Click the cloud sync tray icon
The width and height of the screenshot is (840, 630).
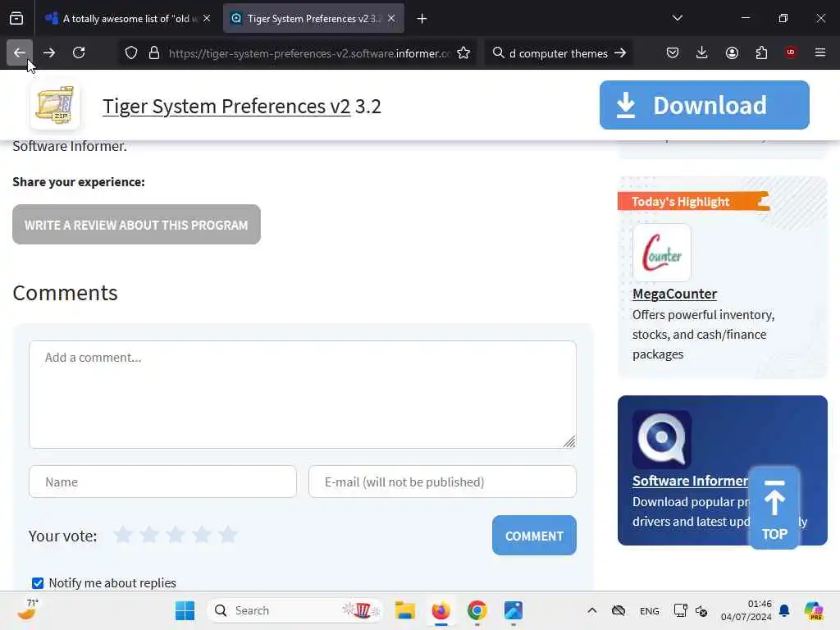[619, 610]
